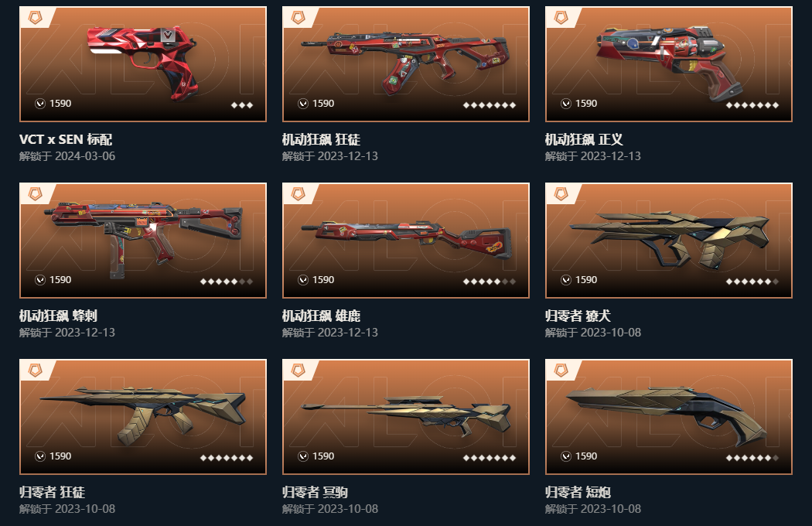Image resolution: width=812 pixels, height=526 pixels.
Task: Choose the 机动狂飙 雄鹿 shotgun skin image
Action: (406, 241)
